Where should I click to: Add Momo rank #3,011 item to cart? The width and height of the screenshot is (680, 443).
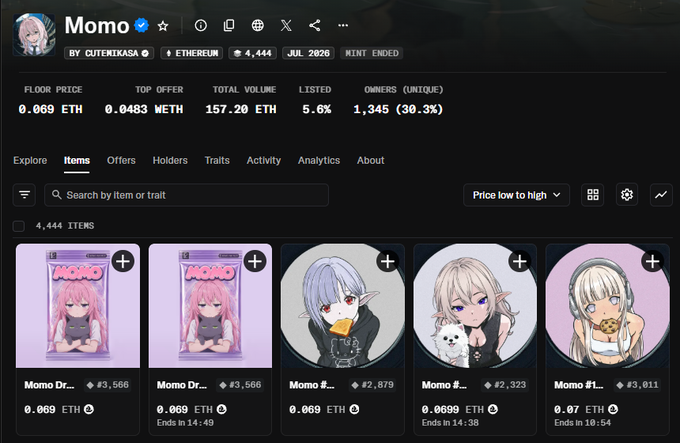coord(652,261)
